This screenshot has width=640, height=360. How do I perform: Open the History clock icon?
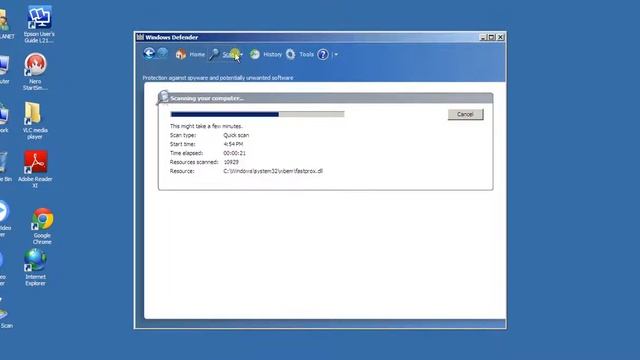[x=255, y=54]
